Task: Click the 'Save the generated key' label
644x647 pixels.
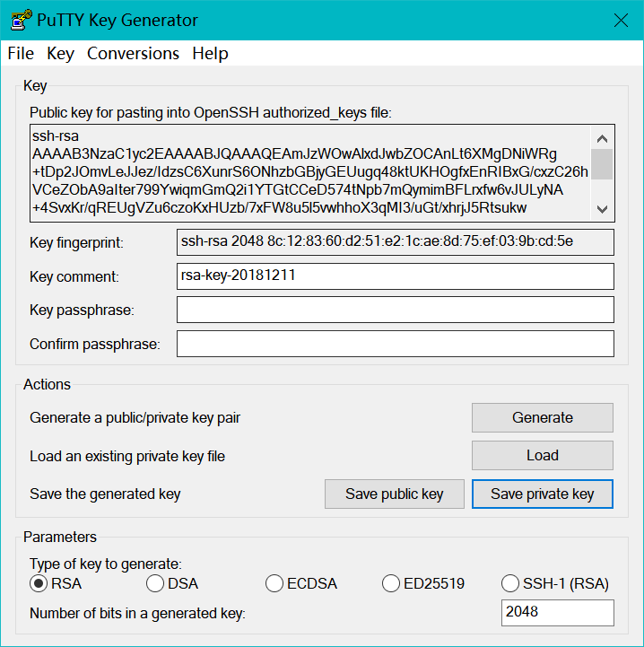Action: (105, 494)
